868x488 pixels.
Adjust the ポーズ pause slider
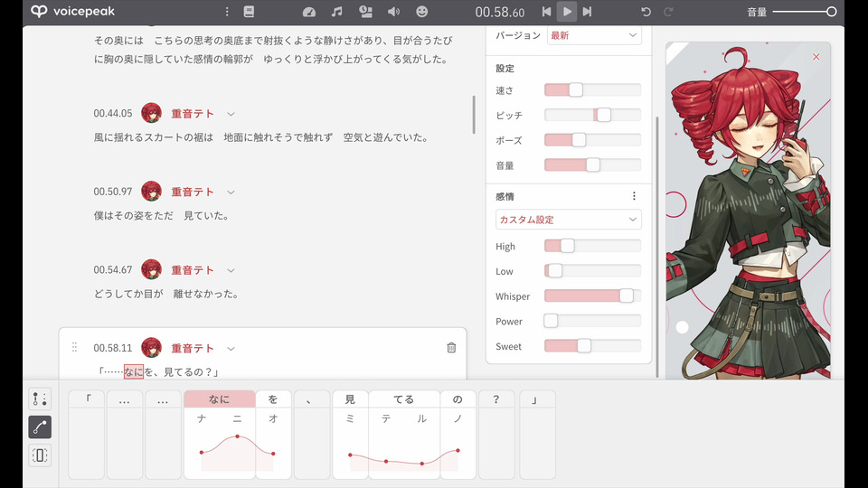click(592, 140)
